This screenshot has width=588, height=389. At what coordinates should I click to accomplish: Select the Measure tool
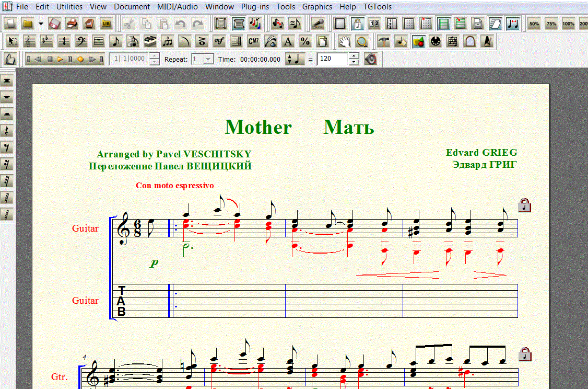coord(99,41)
